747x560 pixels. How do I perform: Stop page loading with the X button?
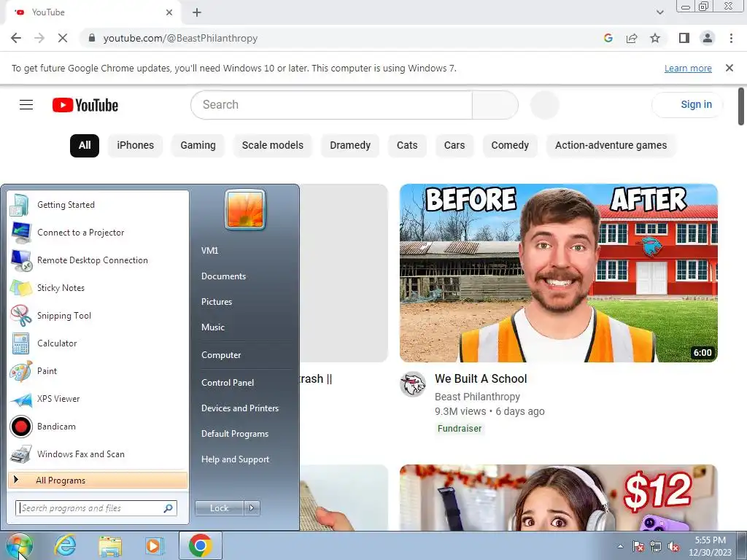click(63, 38)
